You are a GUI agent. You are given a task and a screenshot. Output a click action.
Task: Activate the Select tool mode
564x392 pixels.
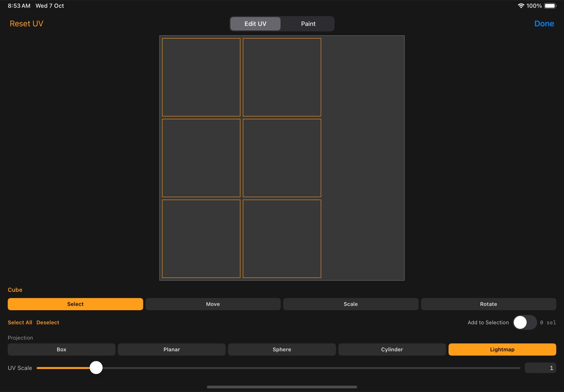[x=75, y=304]
